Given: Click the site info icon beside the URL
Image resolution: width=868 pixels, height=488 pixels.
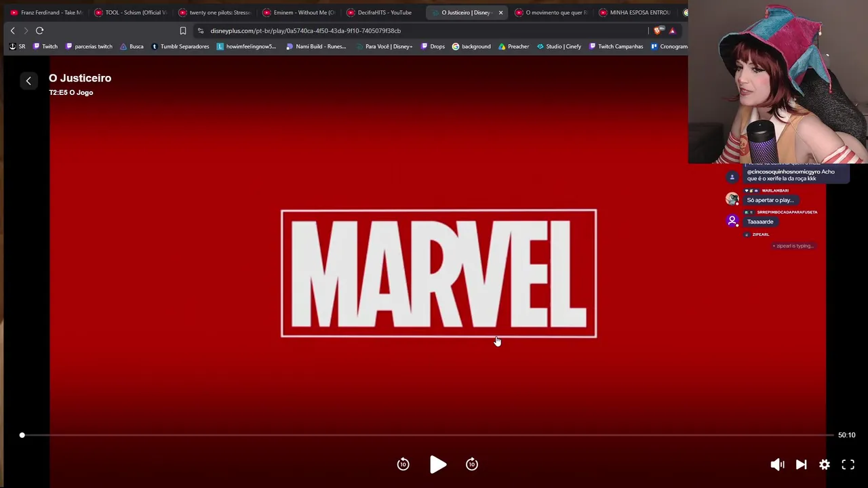Looking at the screenshot, I should click(x=200, y=30).
